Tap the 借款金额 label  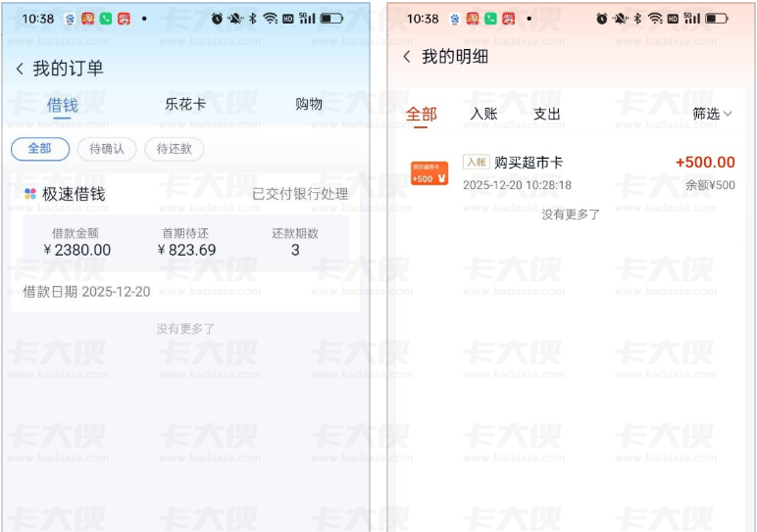(x=76, y=233)
